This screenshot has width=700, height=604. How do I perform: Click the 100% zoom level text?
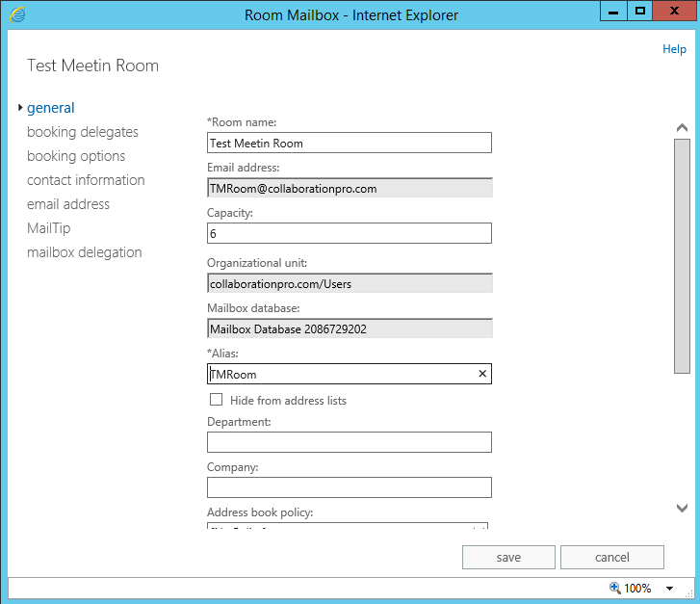637,589
